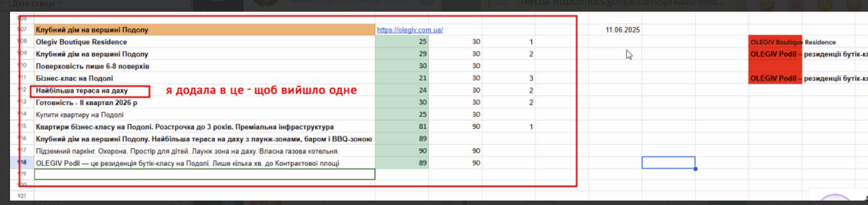Select the red 'OLEGIV Podil' cell in row 911
This screenshot has height=205, width=868.
(776, 79)
